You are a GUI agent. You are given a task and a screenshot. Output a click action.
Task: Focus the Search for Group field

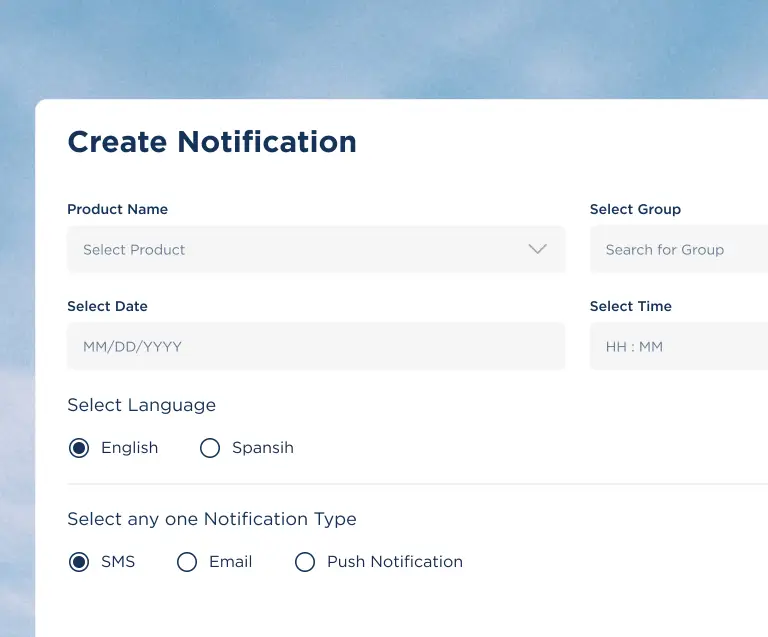point(680,249)
